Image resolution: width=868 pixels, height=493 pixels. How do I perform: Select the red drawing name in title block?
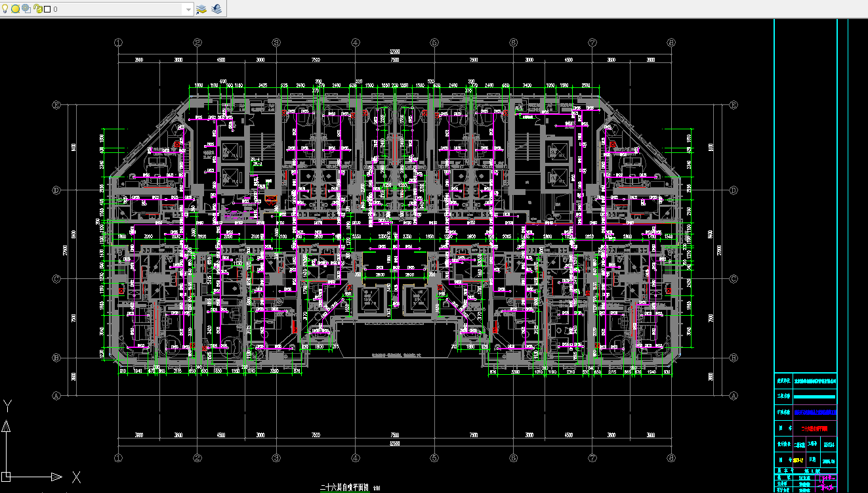pyautogui.click(x=816, y=429)
